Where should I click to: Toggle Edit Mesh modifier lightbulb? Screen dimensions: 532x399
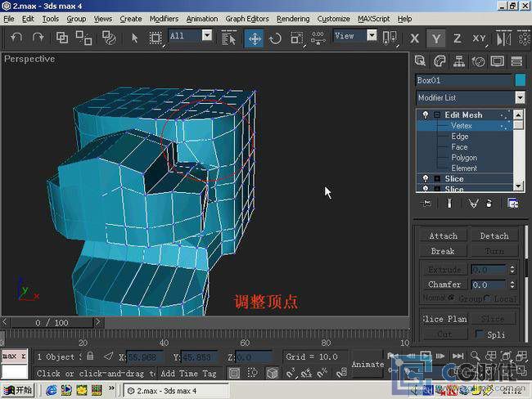pos(425,115)
